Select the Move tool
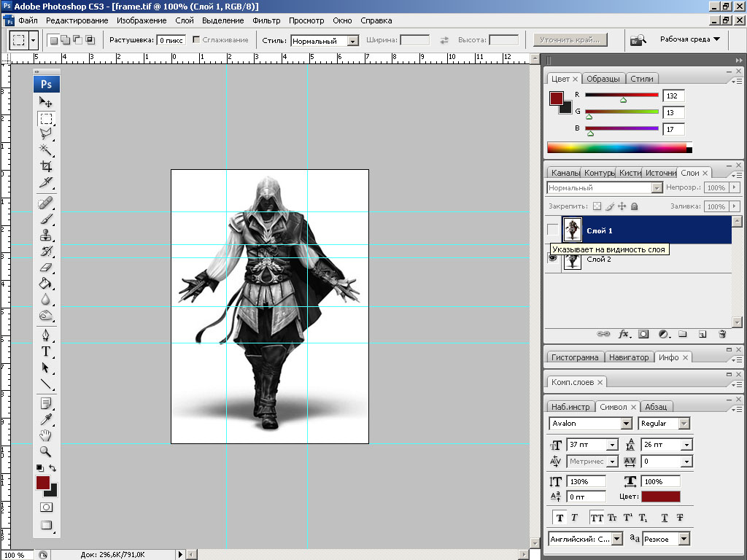This screenshot has width=747, height=560. [x=46, y=103]
